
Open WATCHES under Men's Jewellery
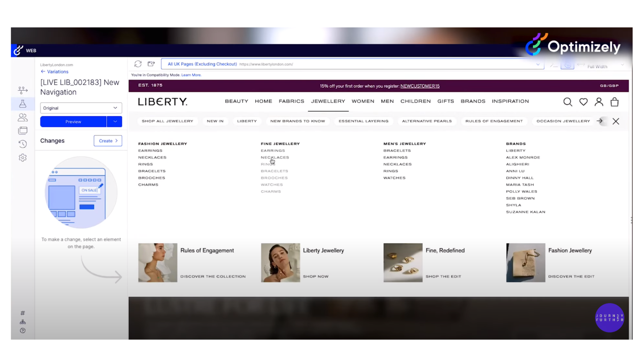tap(394, 178)
